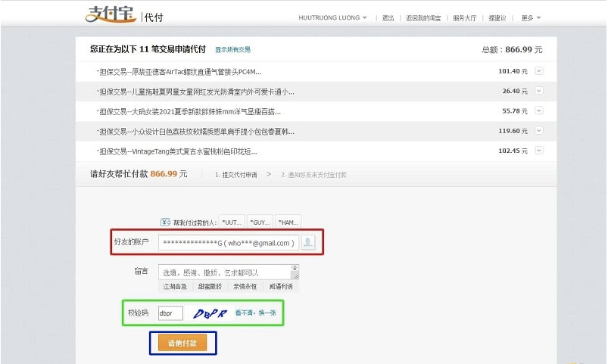Click the 请好友帮忙付款 866.99 元 heading
Image resolution: width=608 pixels, height=364 pixels.
coord(139,173)
